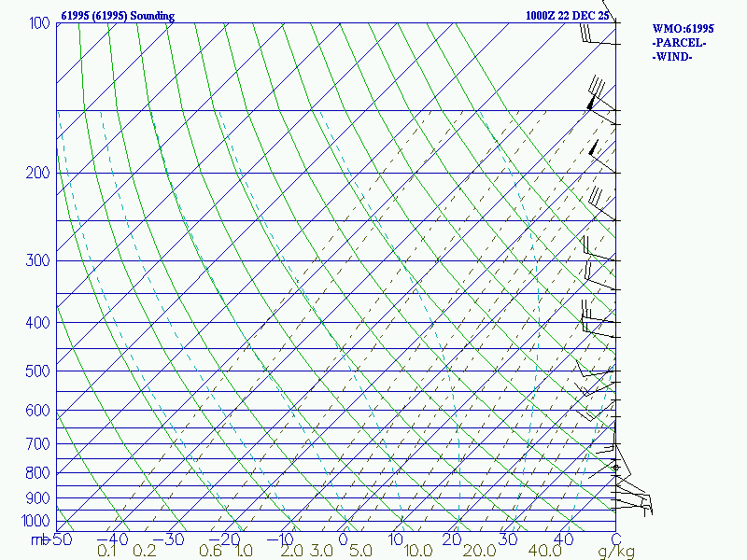The width and height of the screenshot is (747, 560).
Task: Click the 1000 pressure level label
Action: [35, 521]
